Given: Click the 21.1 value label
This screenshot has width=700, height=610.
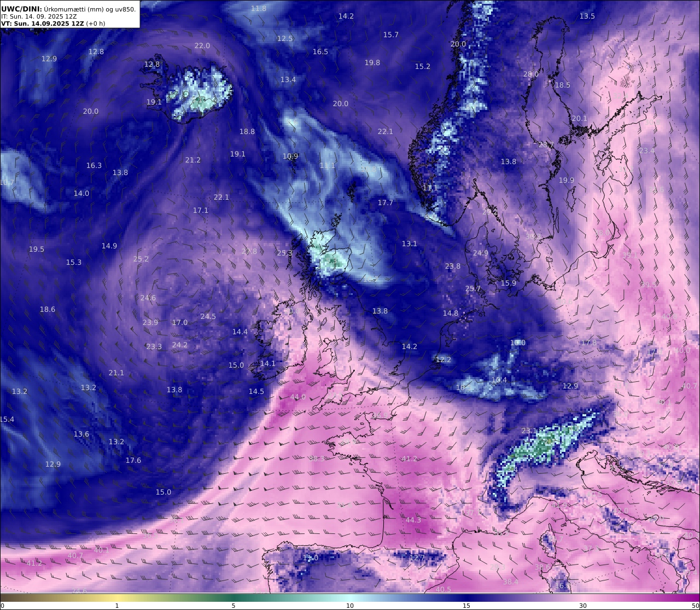Looking at the screenshot, I should point(116,373).
